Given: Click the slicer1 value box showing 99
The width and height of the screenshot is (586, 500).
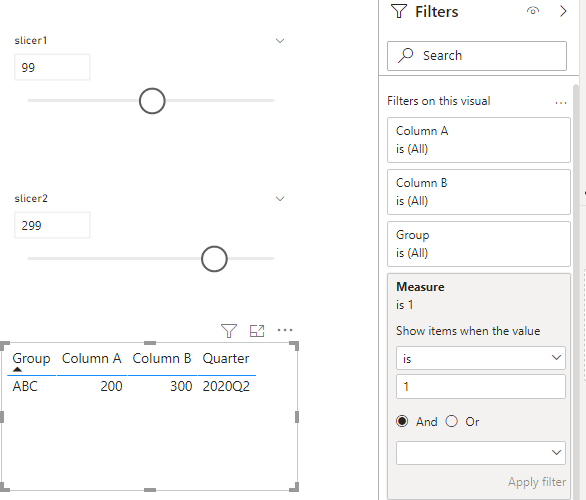Looking at the screenshot, I should click(x=52, y=67).
